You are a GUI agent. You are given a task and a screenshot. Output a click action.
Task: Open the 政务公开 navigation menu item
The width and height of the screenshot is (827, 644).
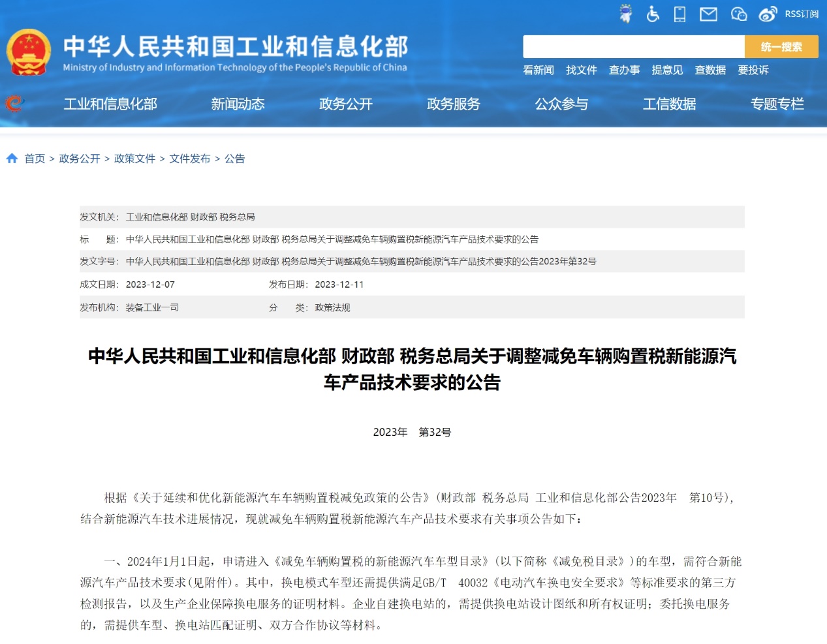[346, 104]
